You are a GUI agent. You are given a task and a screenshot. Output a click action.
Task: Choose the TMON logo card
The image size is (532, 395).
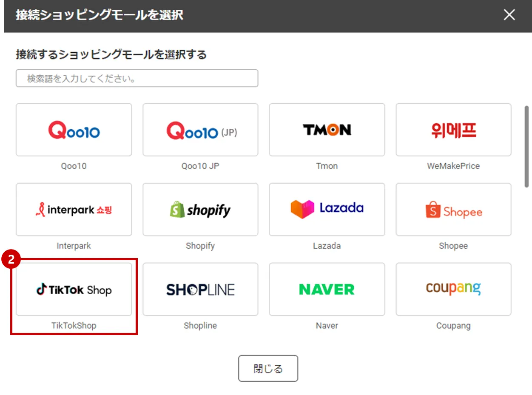click(x=327, y=130)
